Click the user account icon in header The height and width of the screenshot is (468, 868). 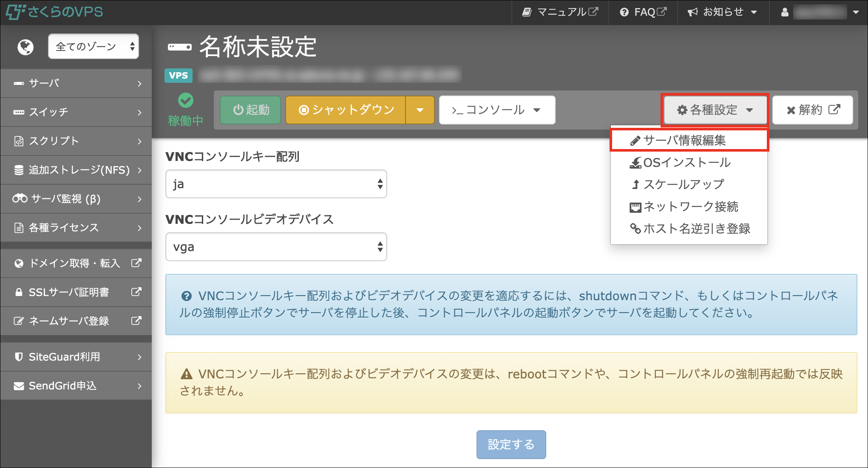[x=785, y=12]
